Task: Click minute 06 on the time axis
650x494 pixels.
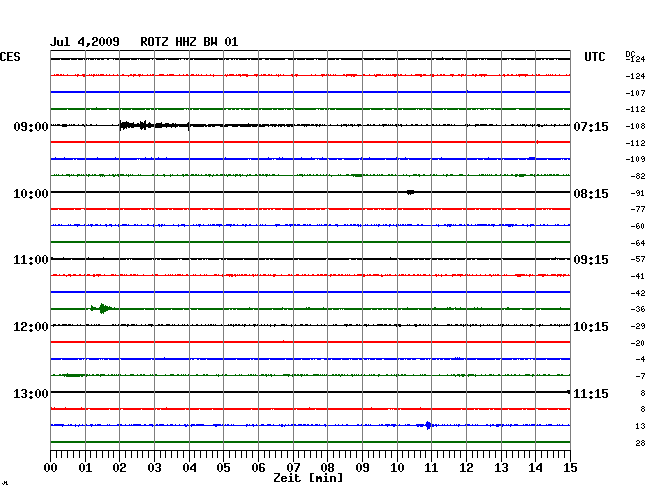Action: pos(258,468)
